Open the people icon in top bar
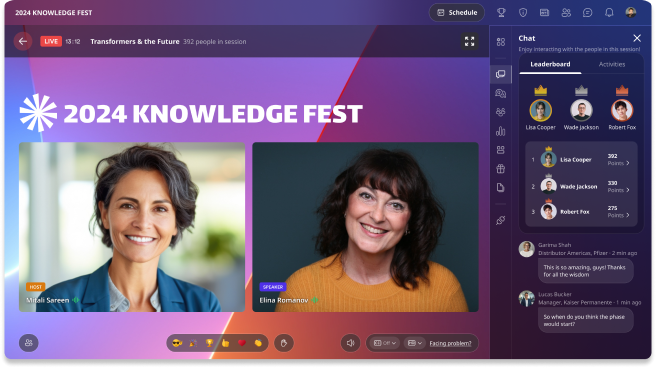 [x=566, y=13]
